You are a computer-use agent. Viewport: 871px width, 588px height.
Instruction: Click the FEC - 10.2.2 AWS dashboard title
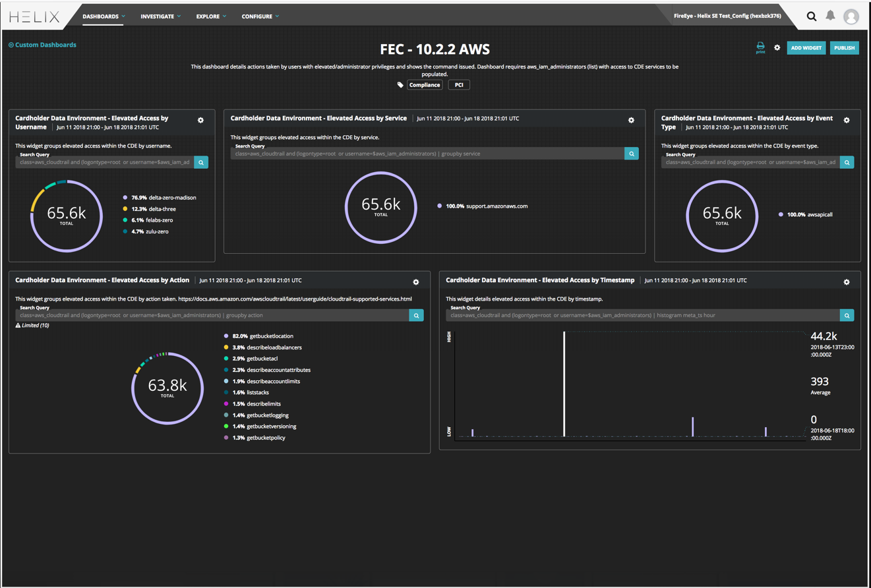(435, 49)
